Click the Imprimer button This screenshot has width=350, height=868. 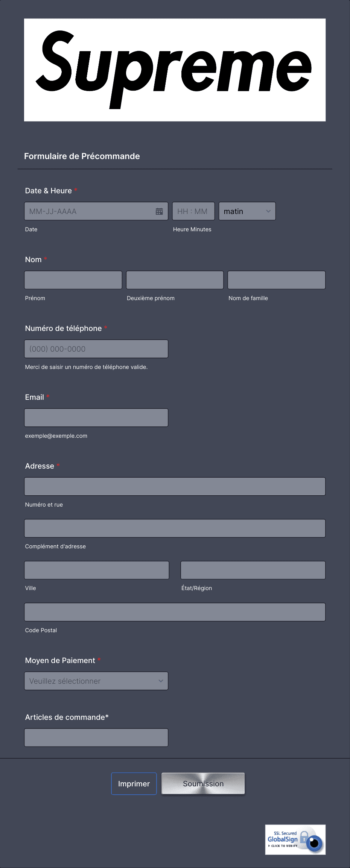click(x=134, y=784)
